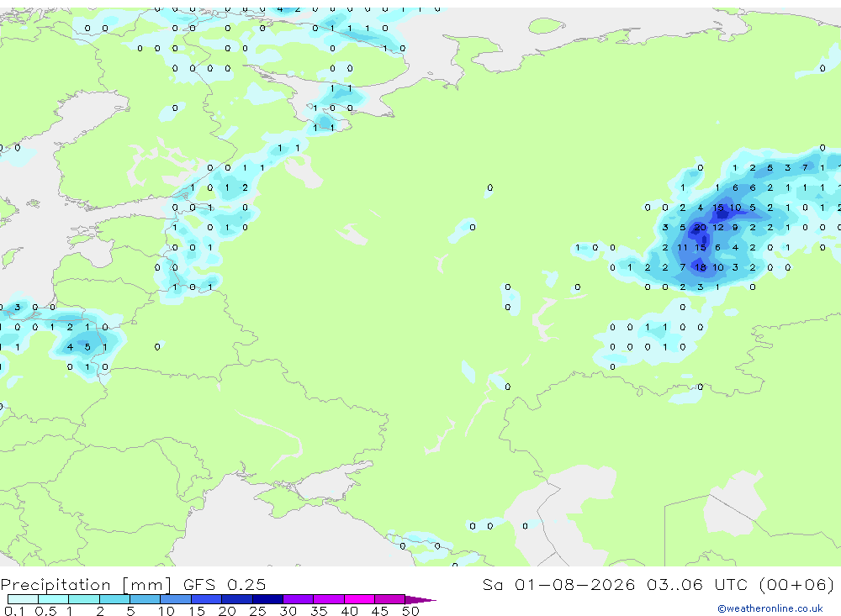
Task: Click the 10–15 mm legend color box
Action: point(176,599)
